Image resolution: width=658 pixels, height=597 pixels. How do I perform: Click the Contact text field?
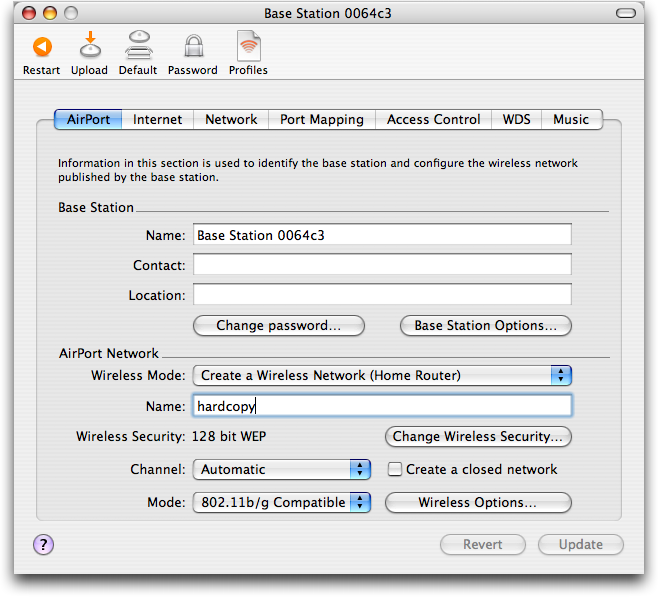(x=382, y=265)
